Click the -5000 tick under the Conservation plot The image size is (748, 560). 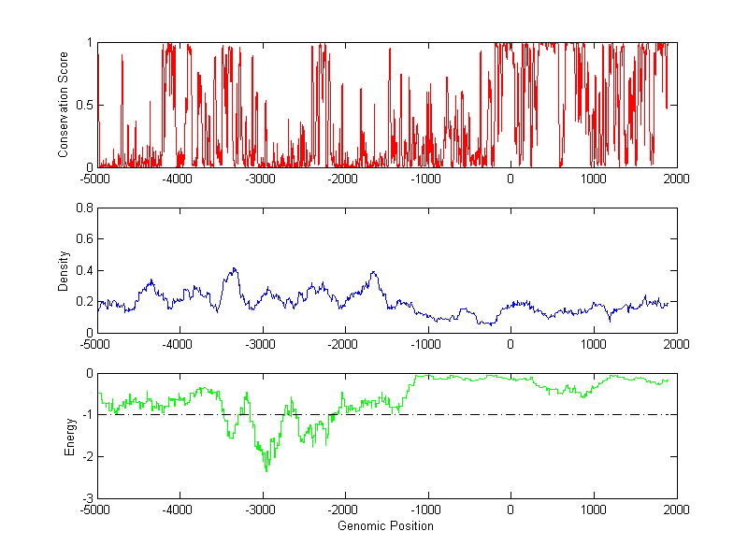click(x=94, y=179)
